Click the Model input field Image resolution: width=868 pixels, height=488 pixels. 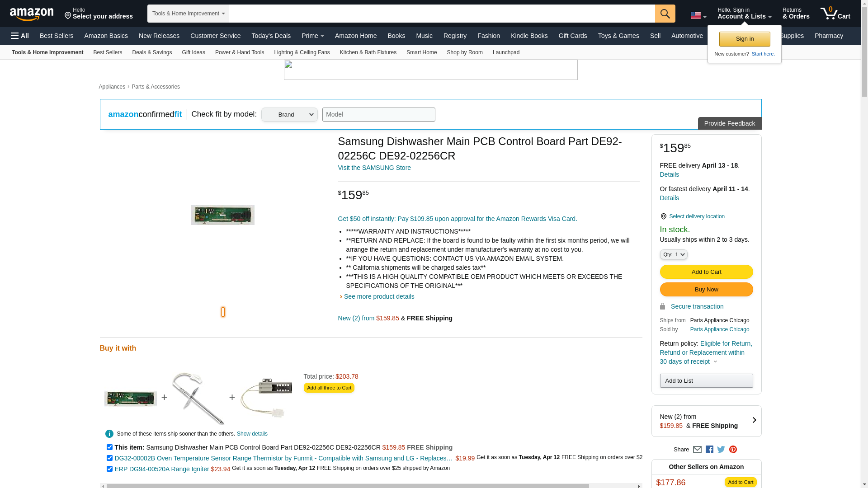[x=378, y=115]
